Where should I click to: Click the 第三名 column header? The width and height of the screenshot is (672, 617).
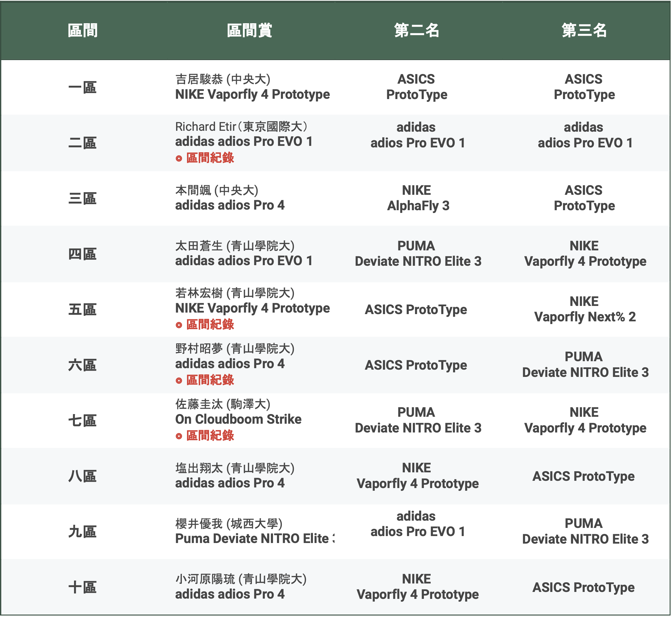[584, 31]
